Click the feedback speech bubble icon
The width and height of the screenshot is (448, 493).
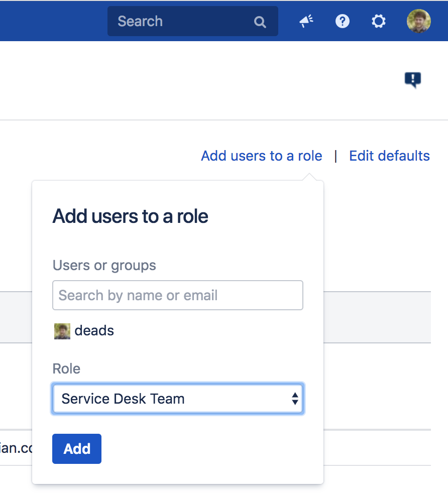point(413,80)
